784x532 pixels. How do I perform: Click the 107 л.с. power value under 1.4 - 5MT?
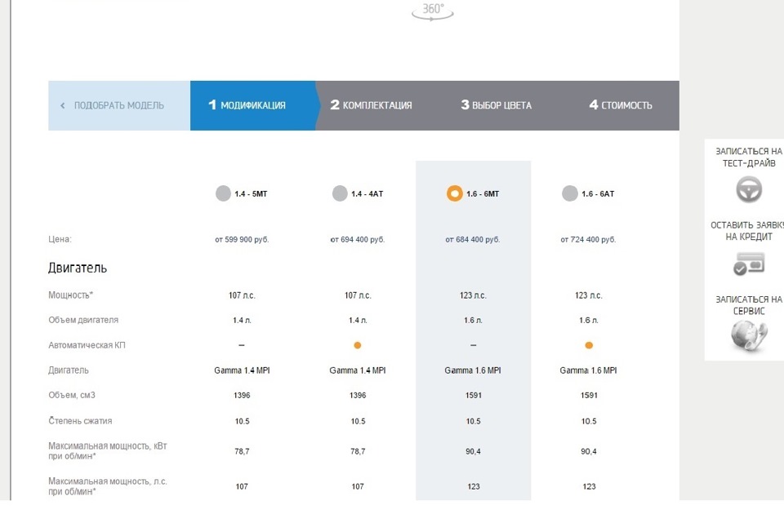[x=242, y=295]
